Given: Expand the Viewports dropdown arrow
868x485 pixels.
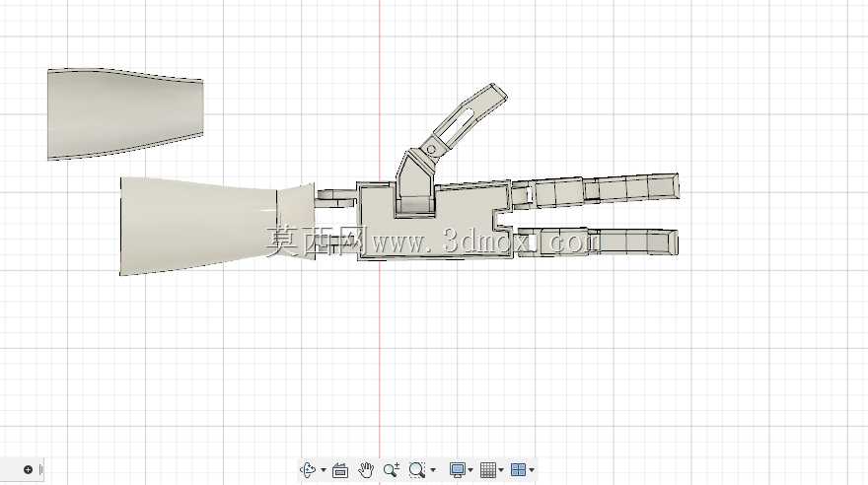Looking at the screenshot, I should pos(532,470).
